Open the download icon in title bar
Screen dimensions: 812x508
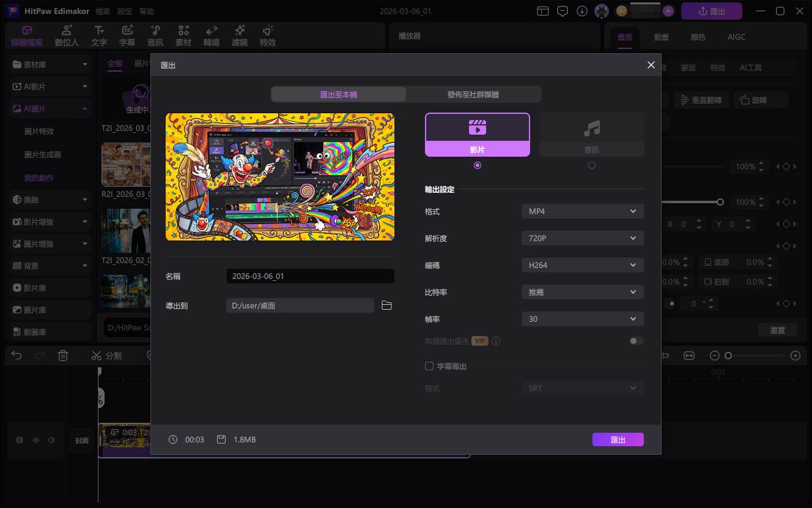(582, 11)
